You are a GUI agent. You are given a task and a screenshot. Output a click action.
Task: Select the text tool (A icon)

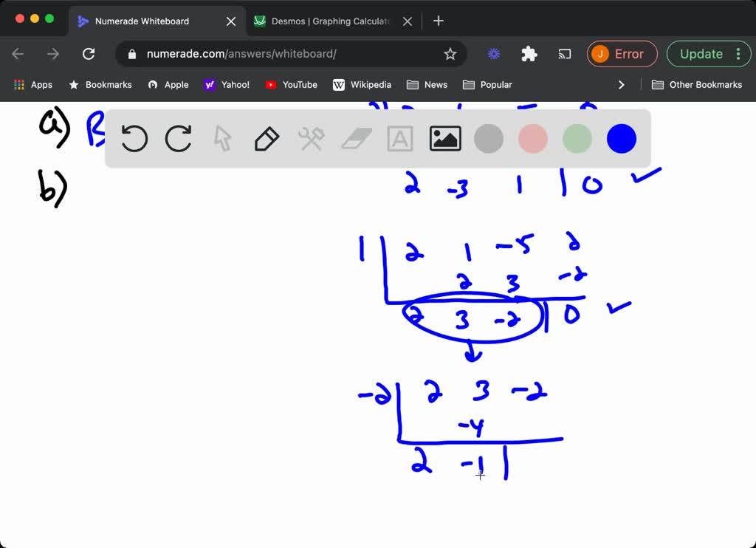pyautogui.click(x=399, y=138)
